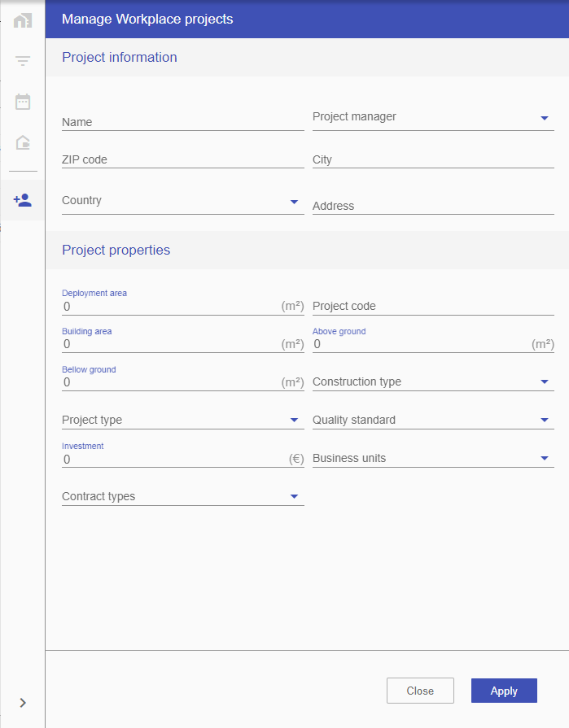This screenshot has height=728, width=569.
Task: Click the Close button
Action: [x=420, y=691]
